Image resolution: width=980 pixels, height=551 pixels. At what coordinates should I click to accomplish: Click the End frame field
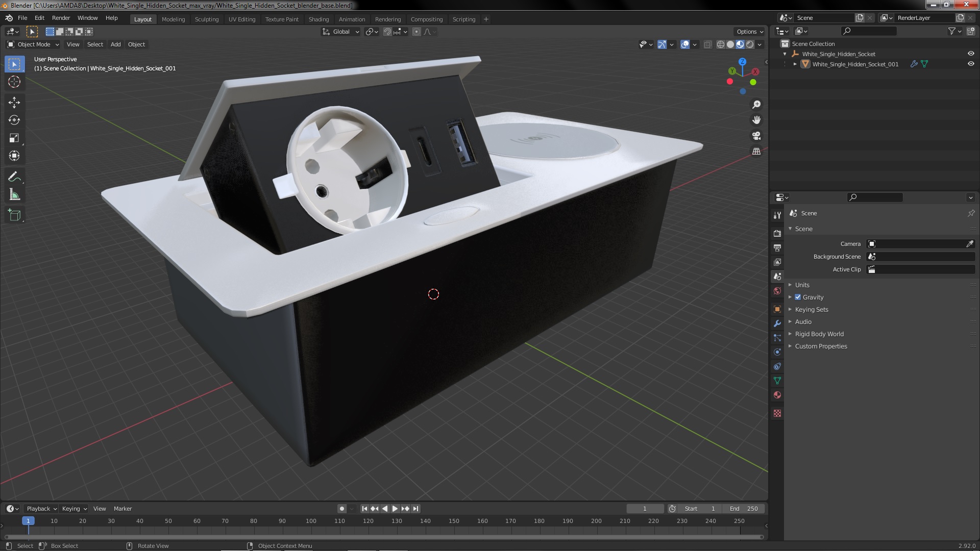point(744,509)
